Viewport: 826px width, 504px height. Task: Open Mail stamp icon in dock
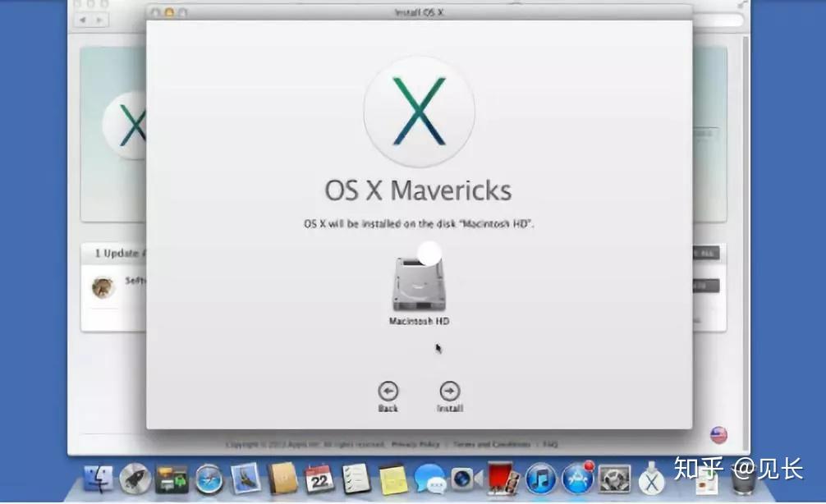tap(246, 478)
